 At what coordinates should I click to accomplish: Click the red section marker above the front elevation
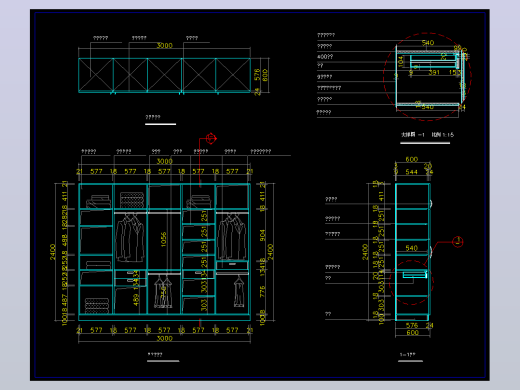(211, 138)
